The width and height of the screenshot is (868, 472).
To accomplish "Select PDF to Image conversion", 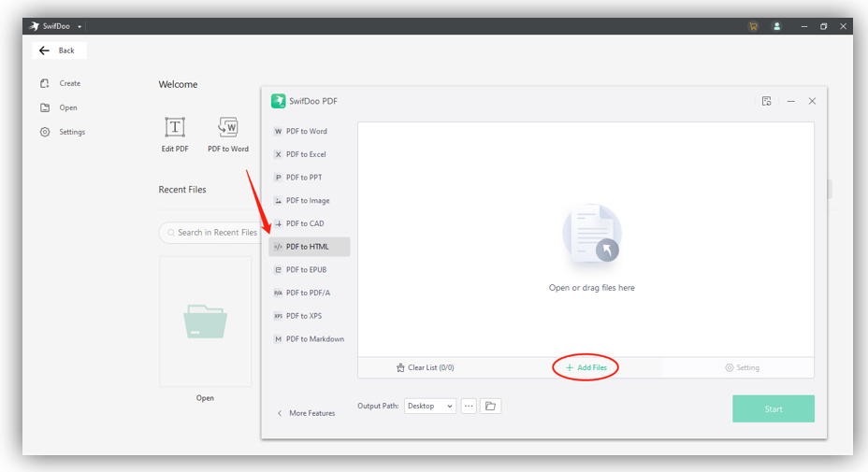I will tap(309, 200).
